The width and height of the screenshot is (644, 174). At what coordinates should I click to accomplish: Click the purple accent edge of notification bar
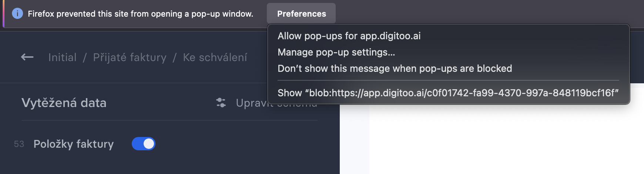[3, 14]
